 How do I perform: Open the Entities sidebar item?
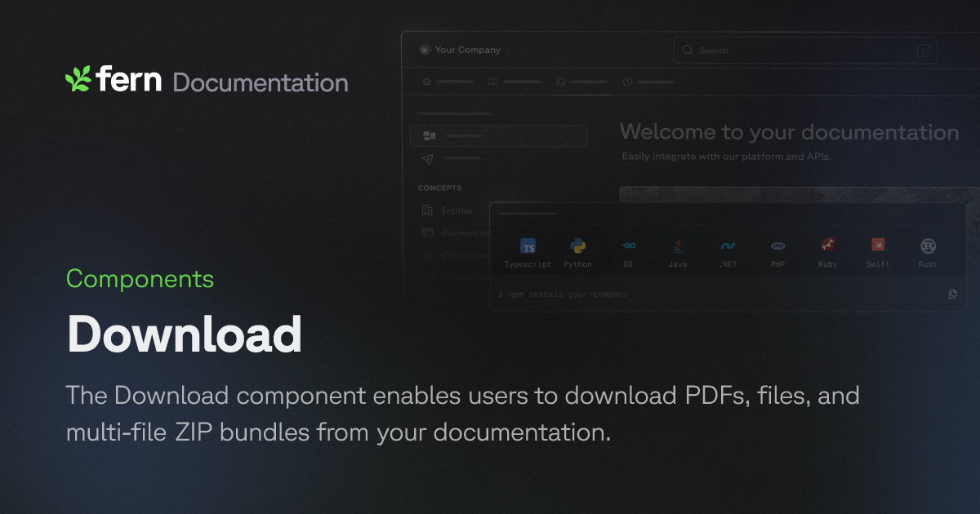click(457, 210)
